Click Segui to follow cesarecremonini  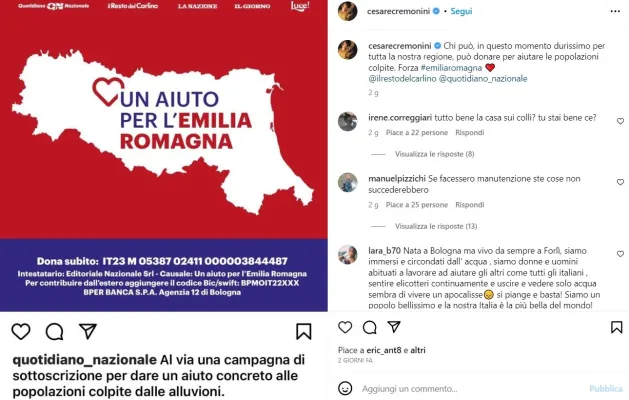tap(461, 11)
